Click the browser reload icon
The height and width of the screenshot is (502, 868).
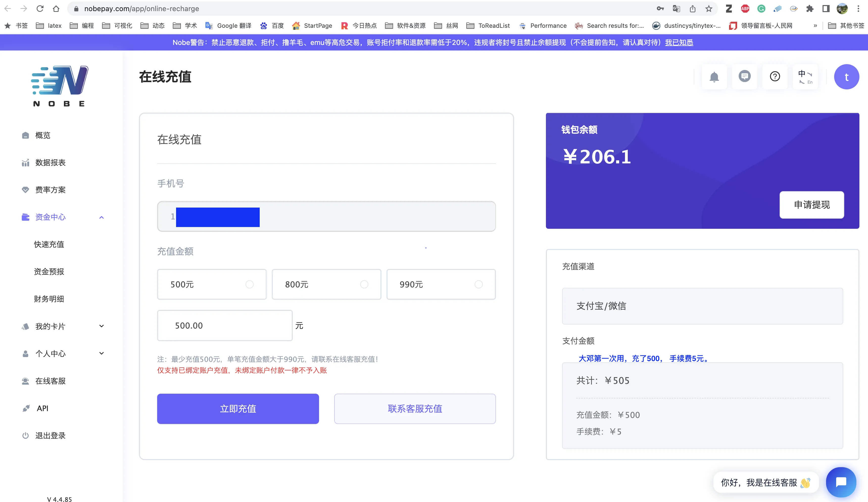[x=40, y=9]
